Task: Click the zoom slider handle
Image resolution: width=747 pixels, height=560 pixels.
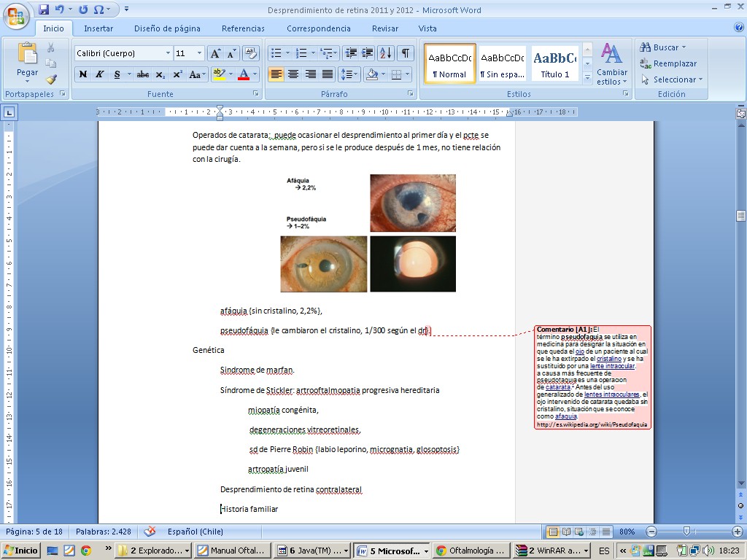Action: tap(686, 532)
